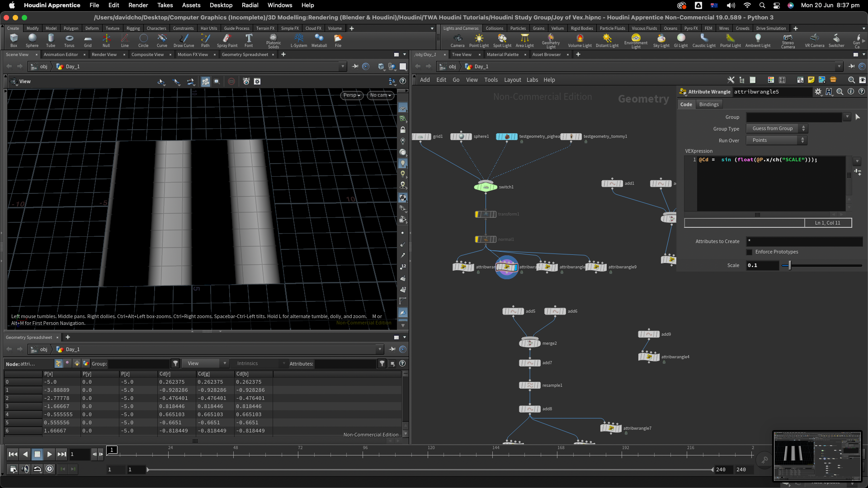Toggle real time playback clock button
Image resolution: width=868 pixels, height=488 pixels.
coord(50,469)
